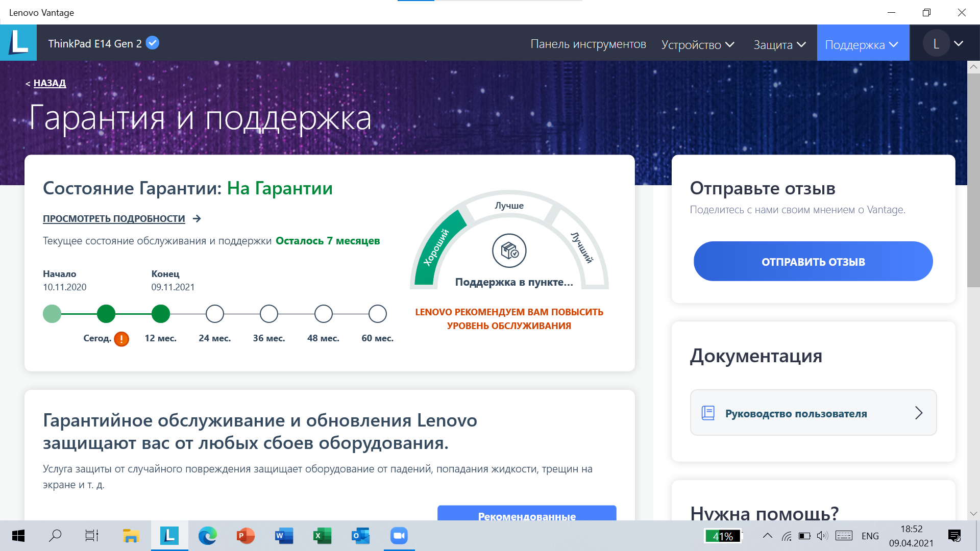
Task: Select the 48 мес. timeline marker
Action: coord(324,314)
